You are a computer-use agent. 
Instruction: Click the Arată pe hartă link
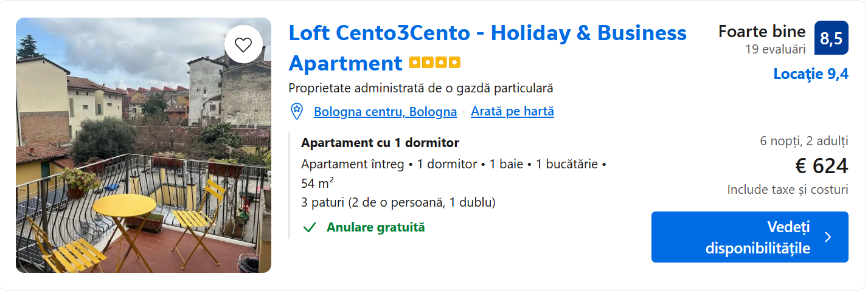tap(512, 112)
